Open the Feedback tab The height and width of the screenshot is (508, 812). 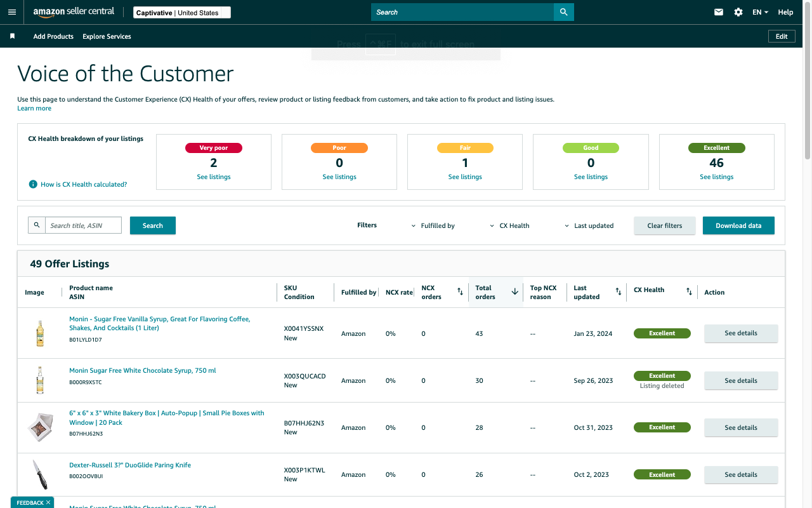pyautogui.click(x=32, y=502)
